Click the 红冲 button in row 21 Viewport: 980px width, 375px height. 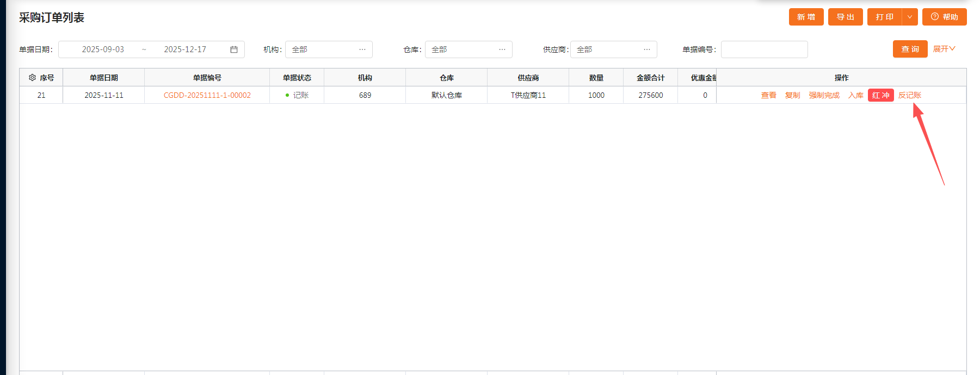[880, 95]
